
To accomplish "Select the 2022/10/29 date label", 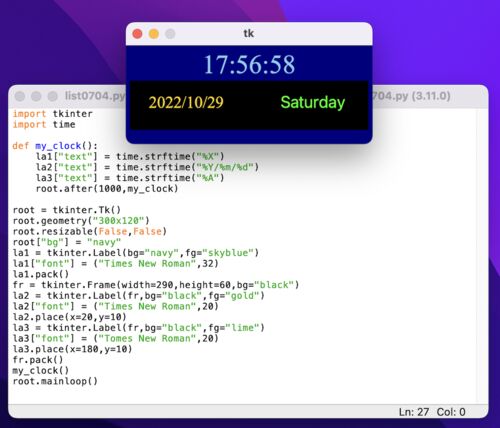I will click(186, 102).
